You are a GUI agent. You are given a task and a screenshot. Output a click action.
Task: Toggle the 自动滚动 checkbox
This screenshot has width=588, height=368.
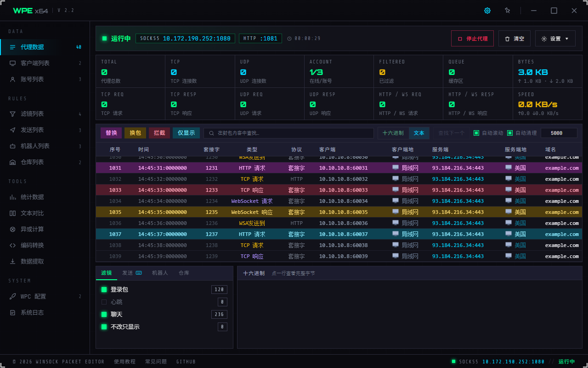tap(476, 133)
